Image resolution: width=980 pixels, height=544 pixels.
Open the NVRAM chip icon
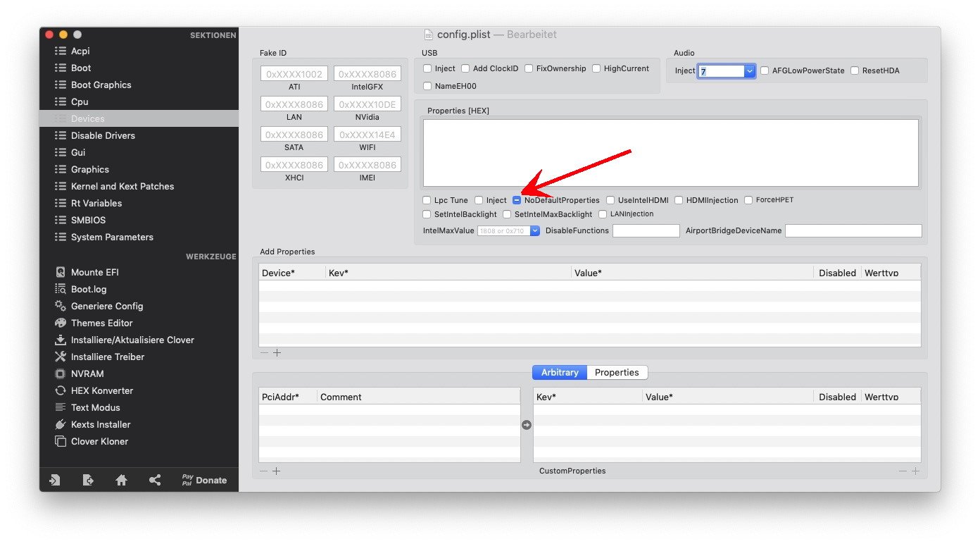click(x=61, y=373)
